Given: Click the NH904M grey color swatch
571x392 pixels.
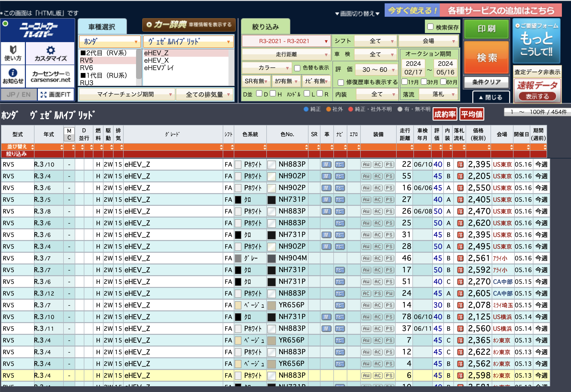Looking at the screenshot, I should pyautogui.click(x=271, y=259).
